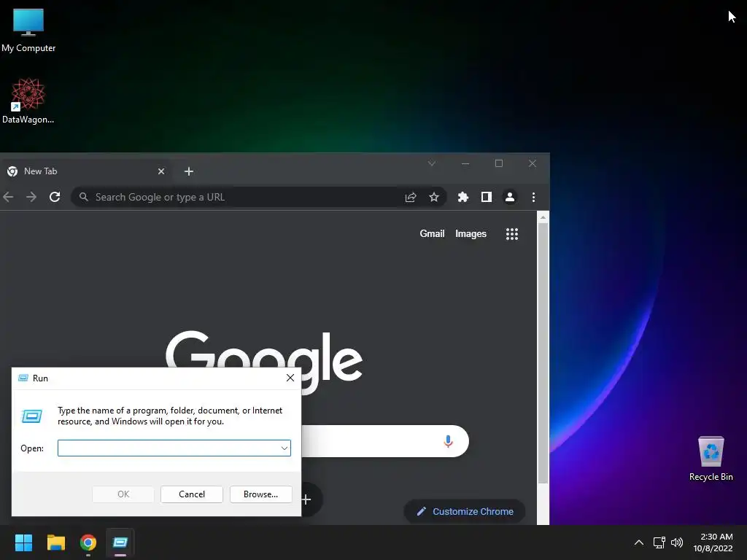
Task: Reload the Chrome page
Action: 55,197
